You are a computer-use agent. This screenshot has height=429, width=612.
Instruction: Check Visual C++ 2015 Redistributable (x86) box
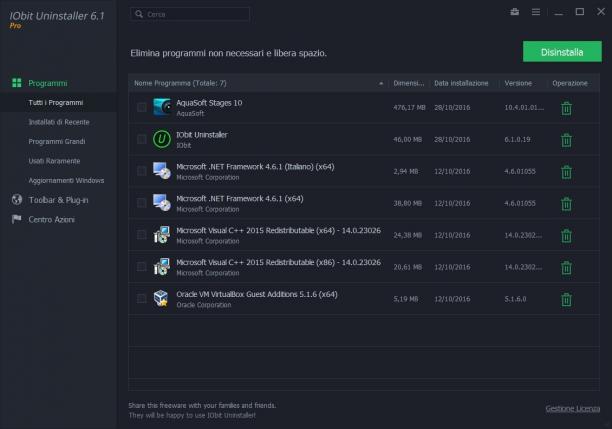coord(142,267)
